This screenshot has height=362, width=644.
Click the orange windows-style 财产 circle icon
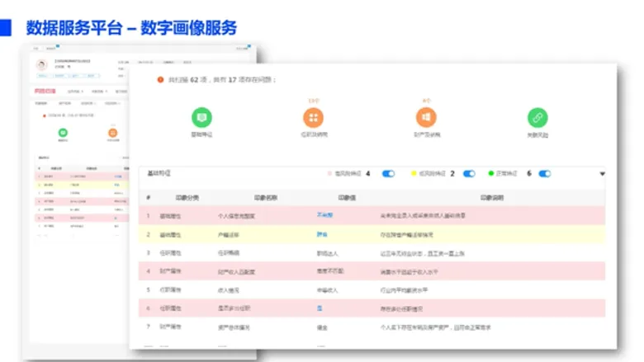click(426, 117)
